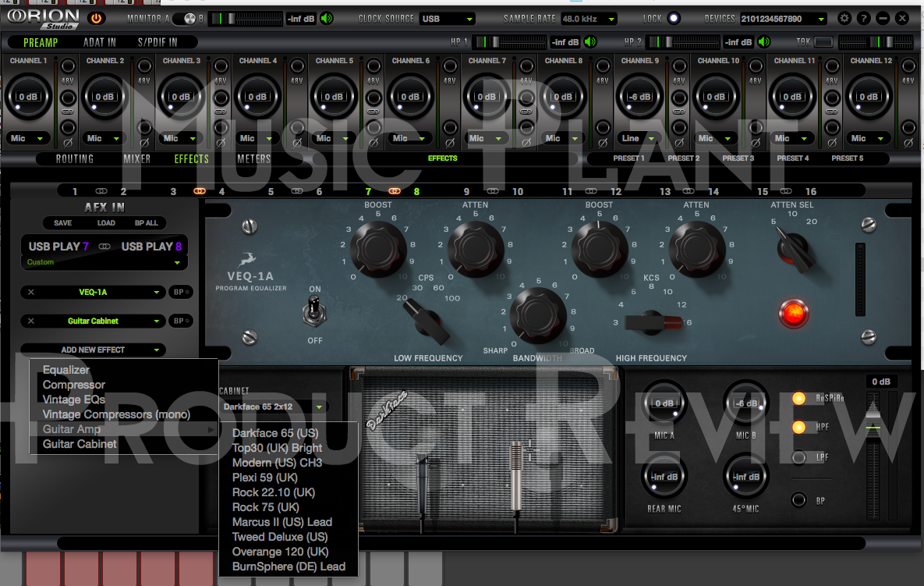The height and width of the screenshot is (586, 924).
Task: Click the VEQ-1A high frequency KCS selector
Action: coord(653,322)
